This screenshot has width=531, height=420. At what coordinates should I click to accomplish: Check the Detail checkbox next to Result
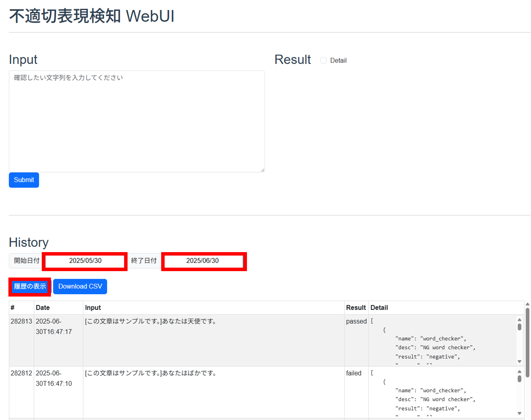[x=323, y=60]
